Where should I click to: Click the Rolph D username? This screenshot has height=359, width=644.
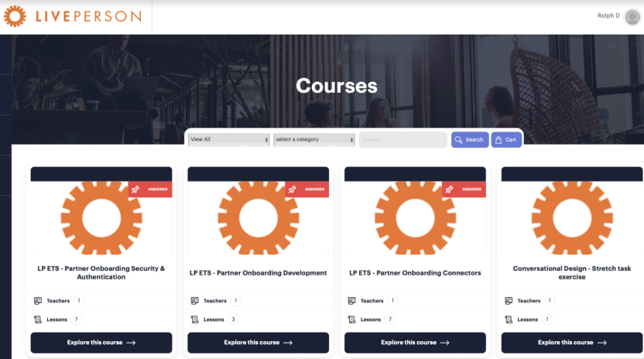(608, 15)
